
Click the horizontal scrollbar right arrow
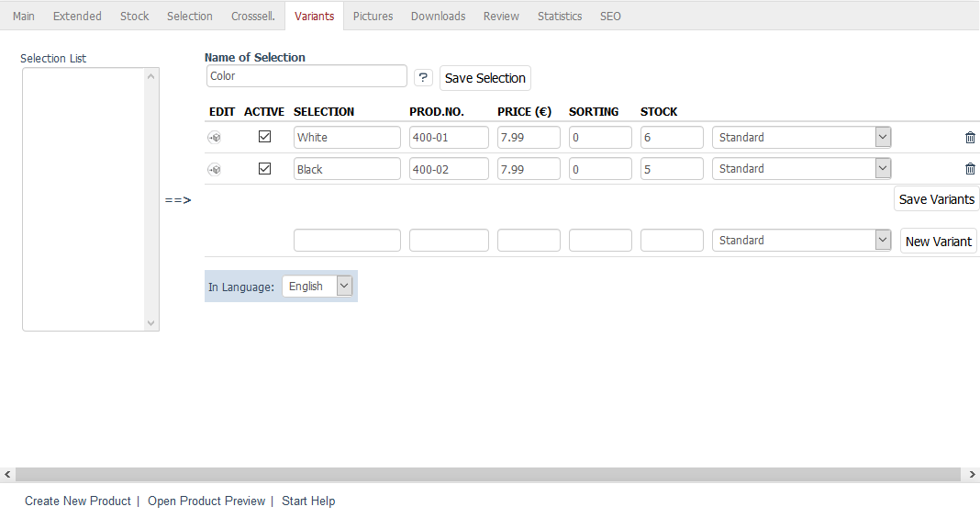click(x=972, y=475)
